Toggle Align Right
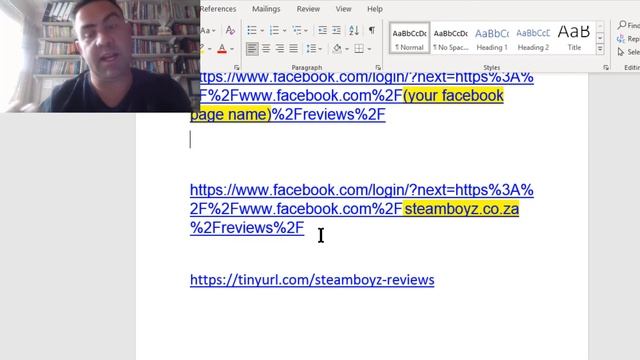The image size is (640, 360). tap(280, 49)
